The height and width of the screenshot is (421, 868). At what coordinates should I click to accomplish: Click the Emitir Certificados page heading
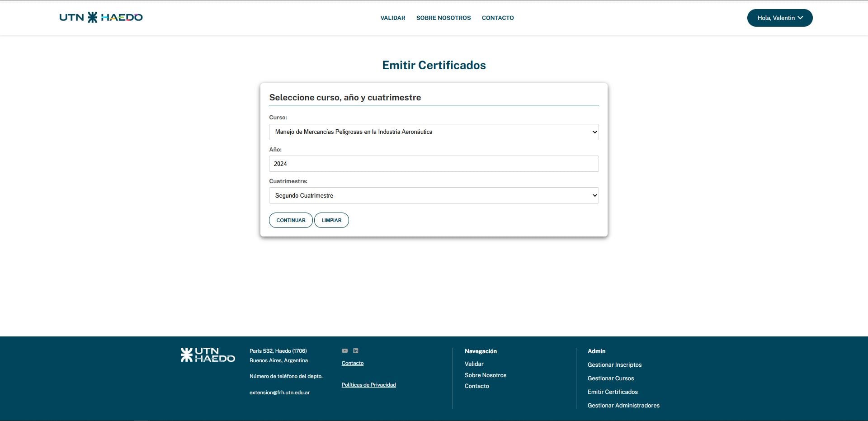(x=434, y=65)
